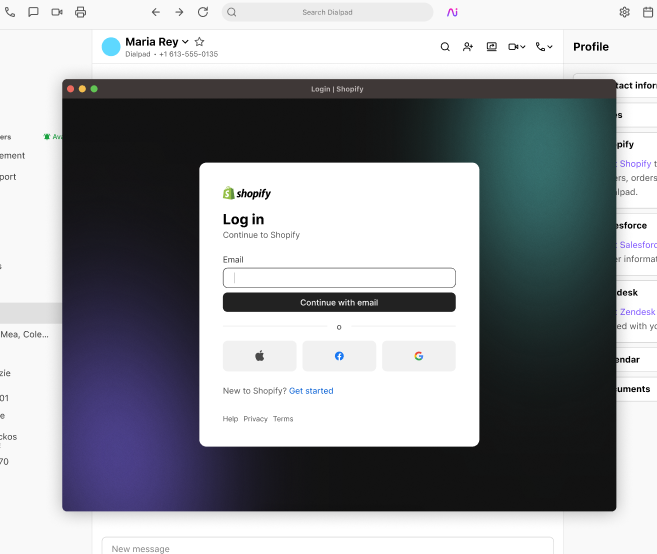Open the Privacy link in Shopify login
Viewport: 657px width, 554px height.
pyautogui.click(x=255, y=419)
